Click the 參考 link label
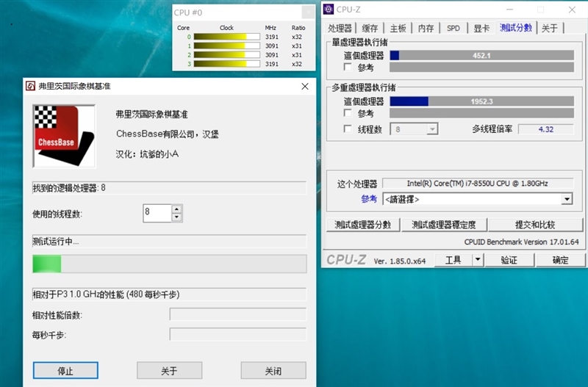 (x=369, y=199)
